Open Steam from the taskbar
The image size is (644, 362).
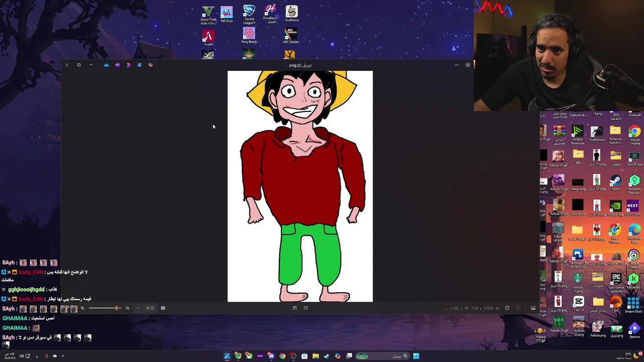point(327,356)
